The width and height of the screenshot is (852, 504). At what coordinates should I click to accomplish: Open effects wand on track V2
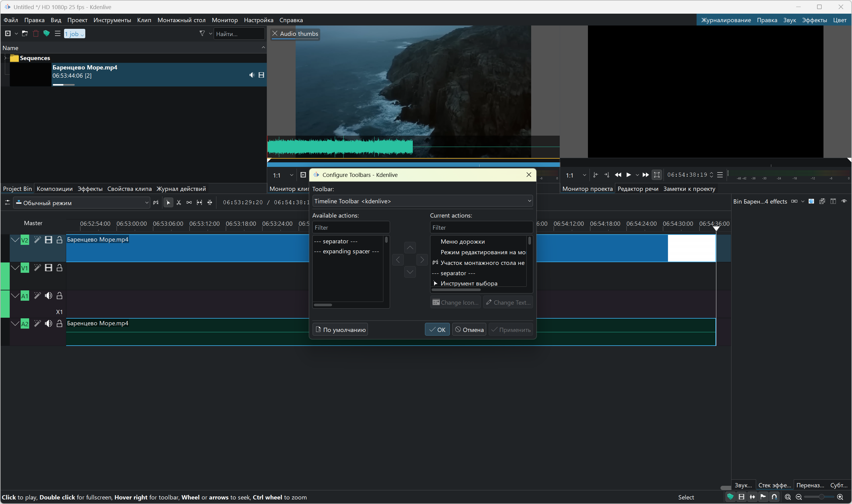(x=37, y=240)
